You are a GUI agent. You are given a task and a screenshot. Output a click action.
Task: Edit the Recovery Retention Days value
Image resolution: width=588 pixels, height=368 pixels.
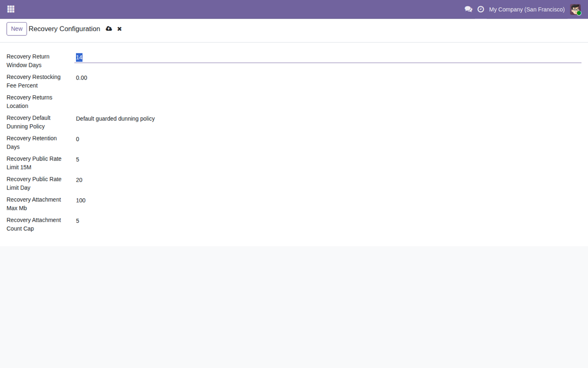(x=328, y=139)
